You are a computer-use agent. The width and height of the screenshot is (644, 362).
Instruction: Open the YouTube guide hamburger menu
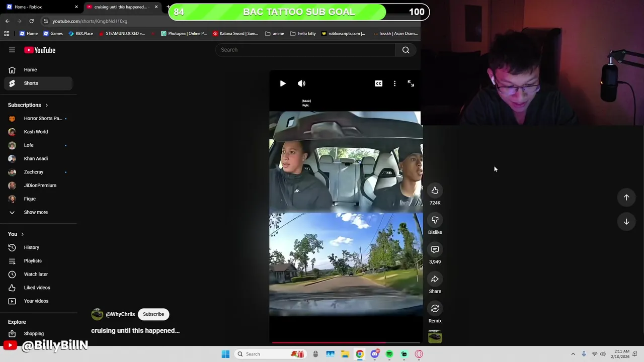pos(12,50)
